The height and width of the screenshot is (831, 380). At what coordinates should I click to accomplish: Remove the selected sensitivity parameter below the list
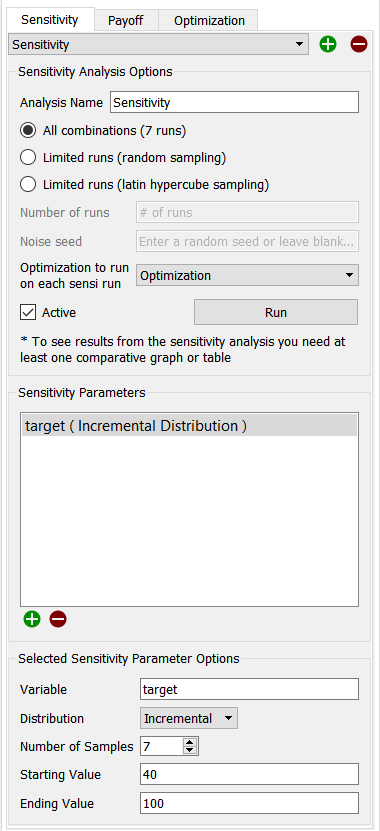pyautogui.click(x=58, y=618)
